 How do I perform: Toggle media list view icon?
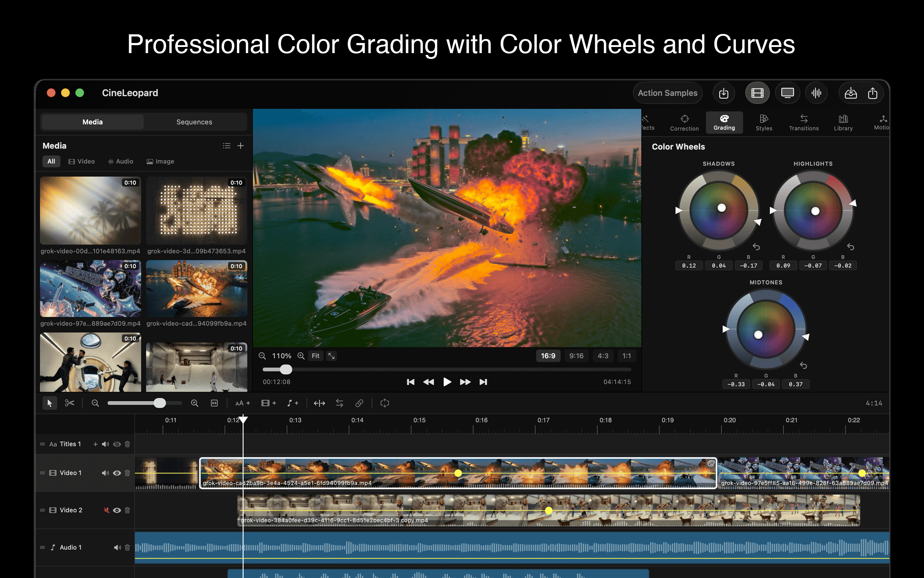[226, 146]
